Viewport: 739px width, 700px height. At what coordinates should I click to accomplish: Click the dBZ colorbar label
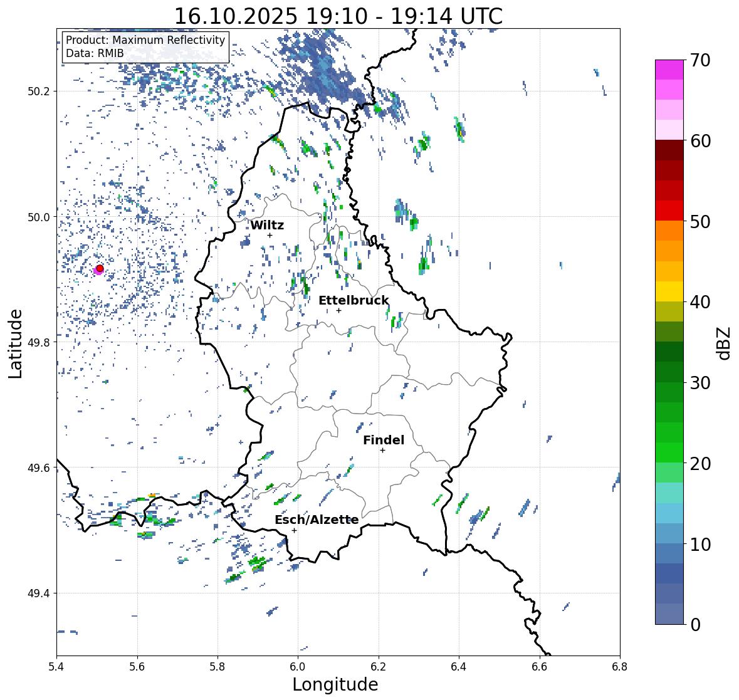(725, 343)
